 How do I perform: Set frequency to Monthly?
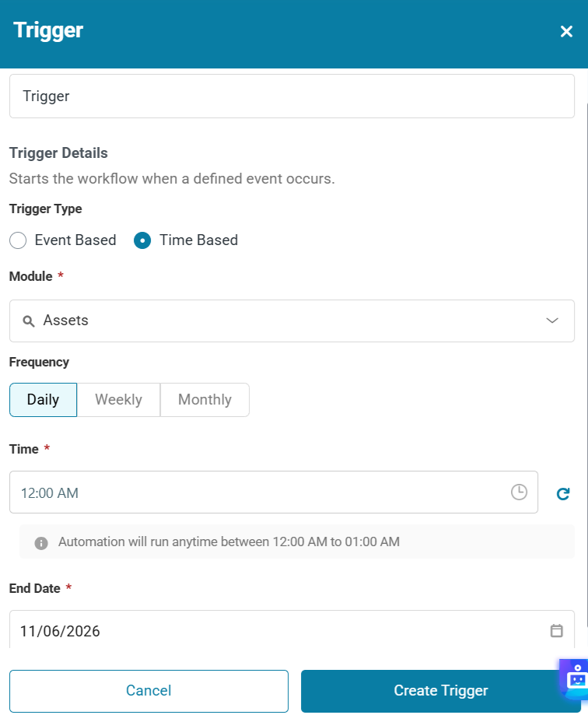point(205,400)
